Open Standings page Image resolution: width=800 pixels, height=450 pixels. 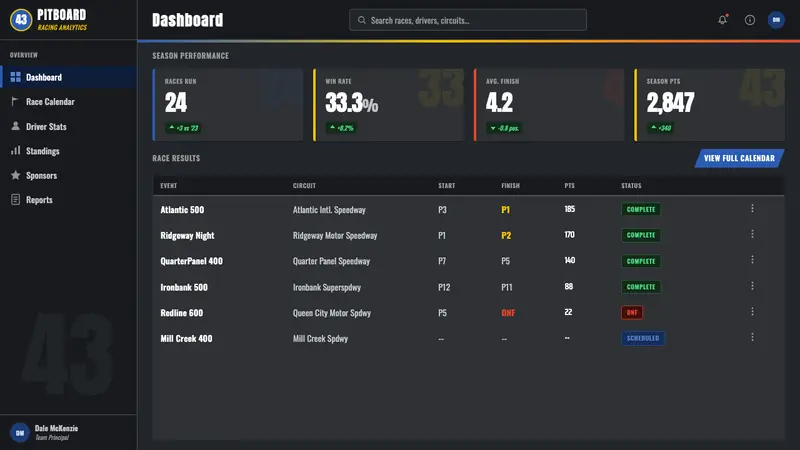pyautogui.click(x=68, y=151)
